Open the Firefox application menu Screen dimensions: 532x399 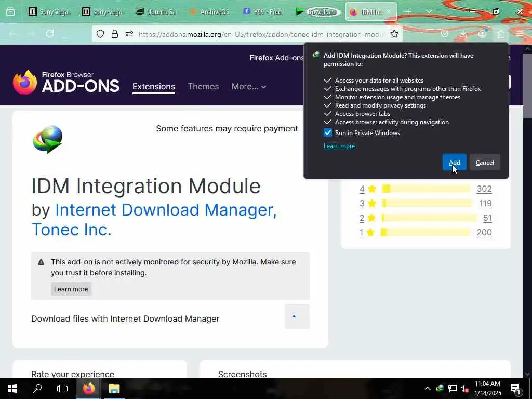click(x=520, y=34)
